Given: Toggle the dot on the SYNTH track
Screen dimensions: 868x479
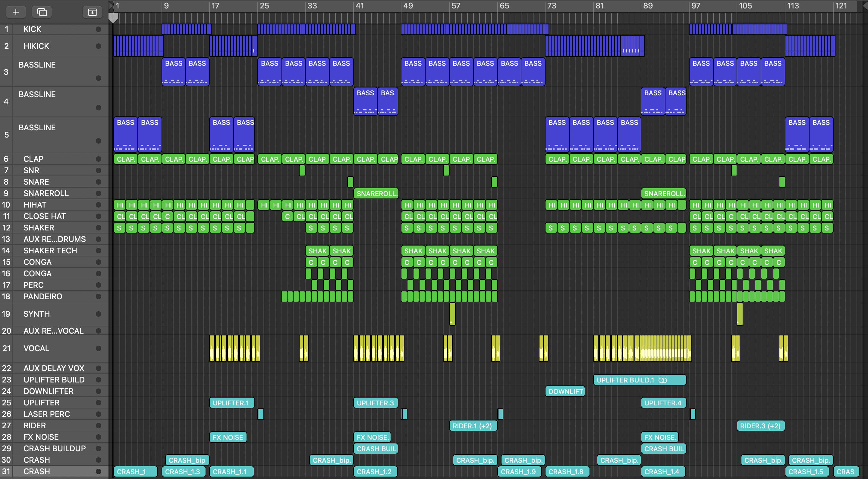Looking at the screenshot, I should (x=98, y=314).
